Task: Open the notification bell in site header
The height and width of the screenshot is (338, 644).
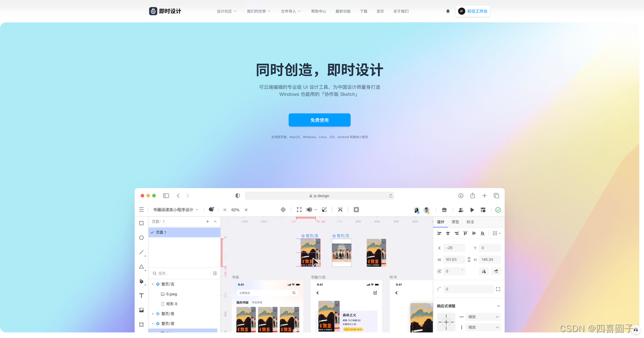Action: tap(447, 11)
